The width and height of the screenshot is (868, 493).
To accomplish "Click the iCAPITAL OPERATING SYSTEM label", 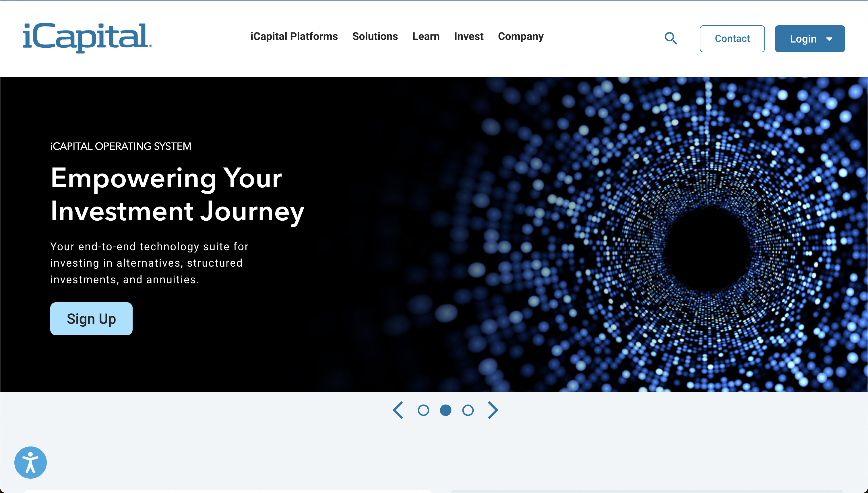I will (121, 146).
